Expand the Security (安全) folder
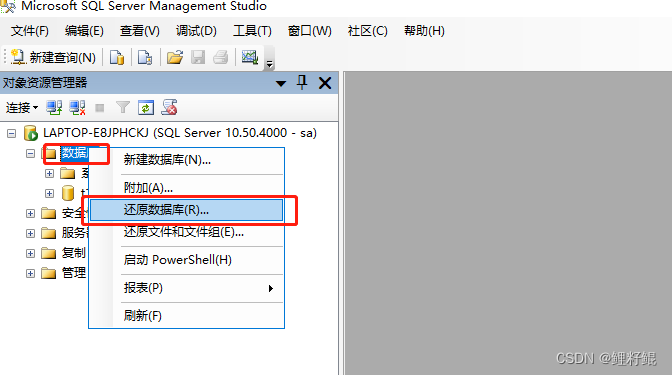Viewport: 672px width, 375px height. [x=30, y=213]
